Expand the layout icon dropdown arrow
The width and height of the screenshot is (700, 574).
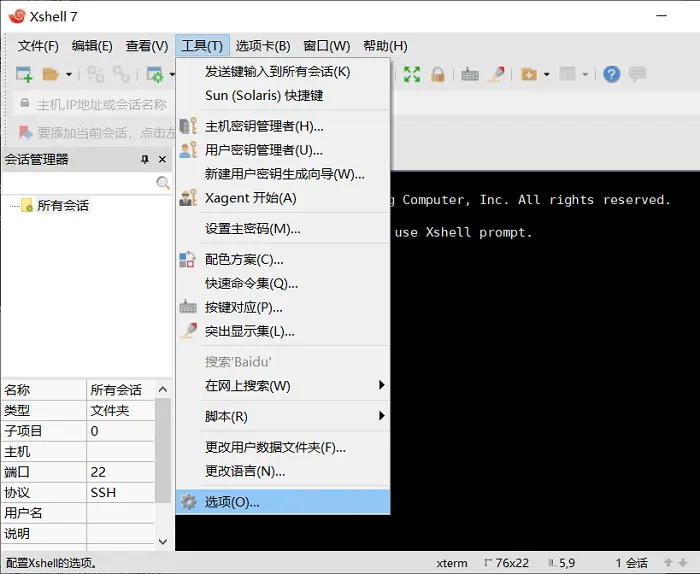tap(585, 75)
